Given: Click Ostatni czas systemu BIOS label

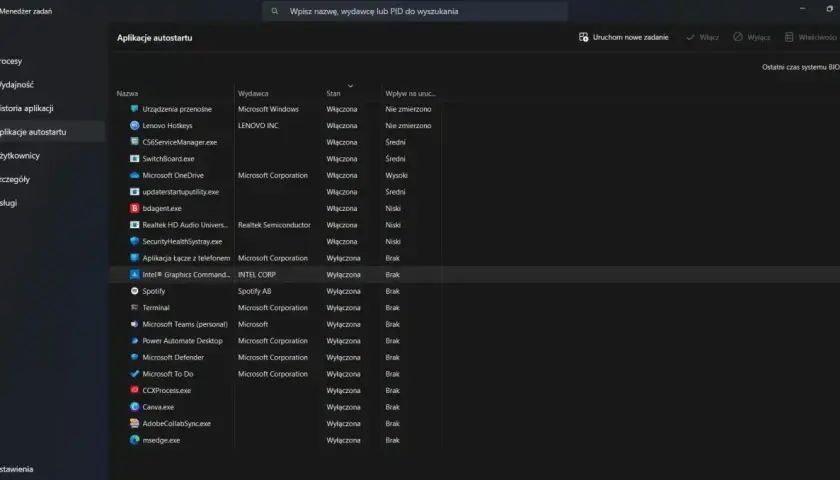Looking at the screenshot, I should [801, 67].
